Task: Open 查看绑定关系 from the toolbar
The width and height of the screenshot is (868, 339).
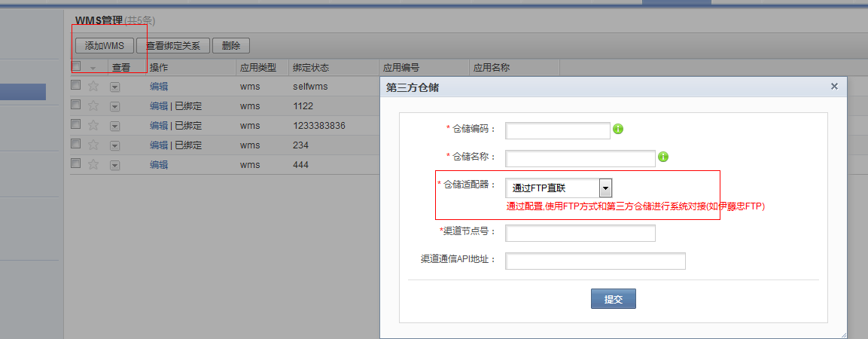Action: [172, 46]
